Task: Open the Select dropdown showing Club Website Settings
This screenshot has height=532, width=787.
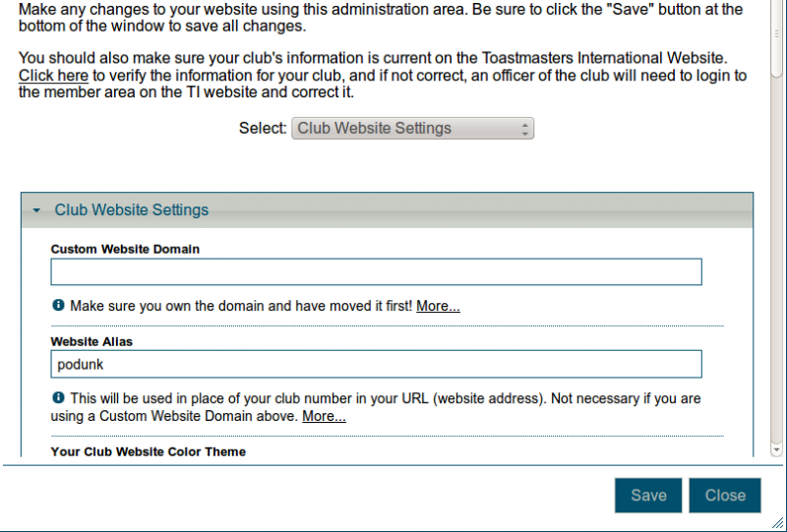Action: (412, 128)
